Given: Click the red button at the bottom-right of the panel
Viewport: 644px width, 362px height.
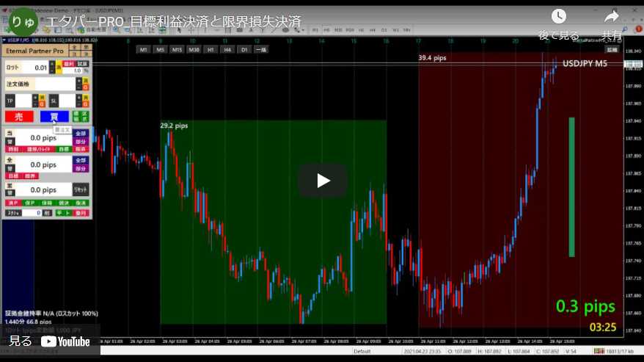Looking at the screenshot, I should coord(81,213).
